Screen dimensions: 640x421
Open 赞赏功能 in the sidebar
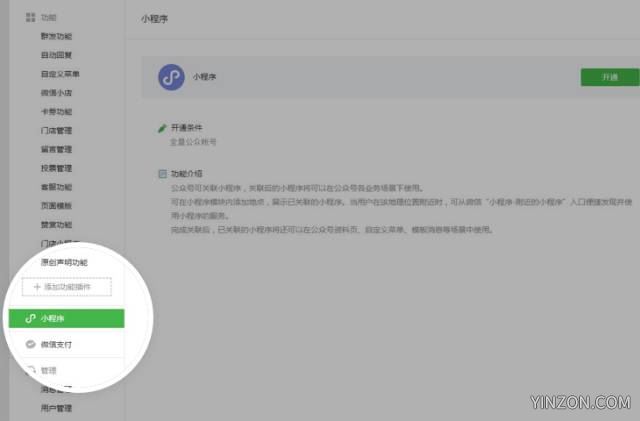point(56,224)
